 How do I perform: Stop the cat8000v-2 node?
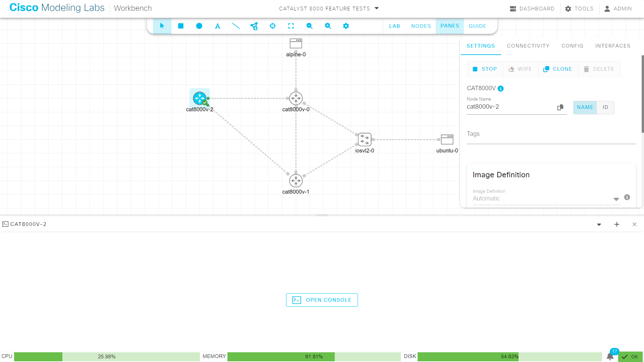[x=485, y=69]
